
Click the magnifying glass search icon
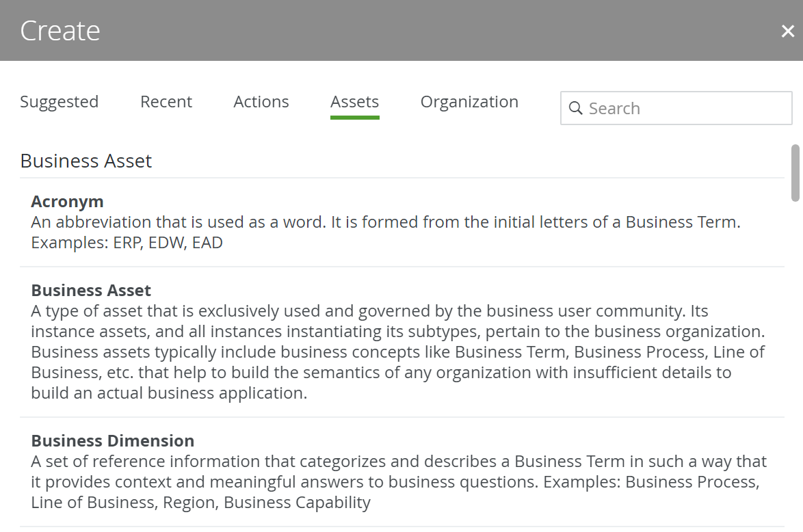pos(576,108)
